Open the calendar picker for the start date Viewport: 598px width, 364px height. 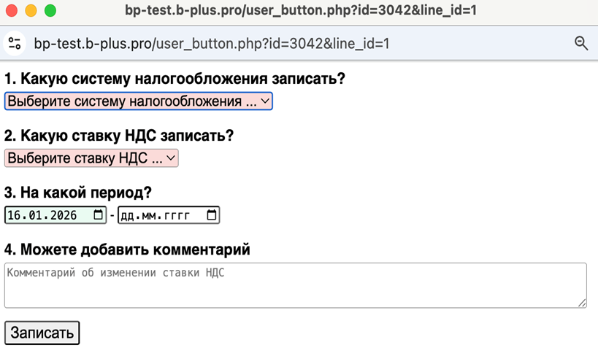coord(99,215)
